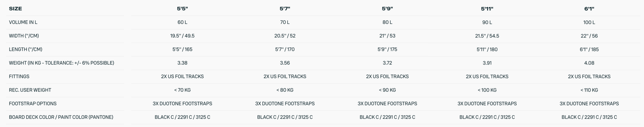Select the 5'5" size column header
The height and width of the screenshot is (127, 644).
182,9
